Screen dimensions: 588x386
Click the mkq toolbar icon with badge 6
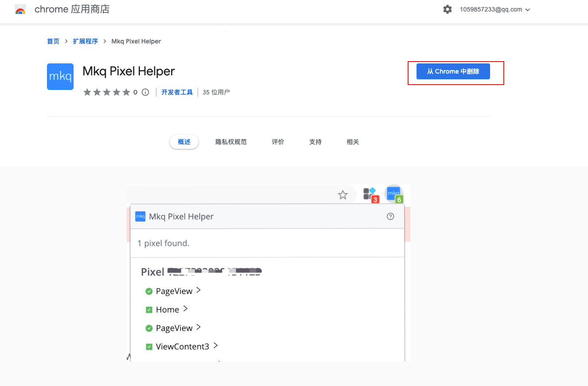click(x=394, y=194)
